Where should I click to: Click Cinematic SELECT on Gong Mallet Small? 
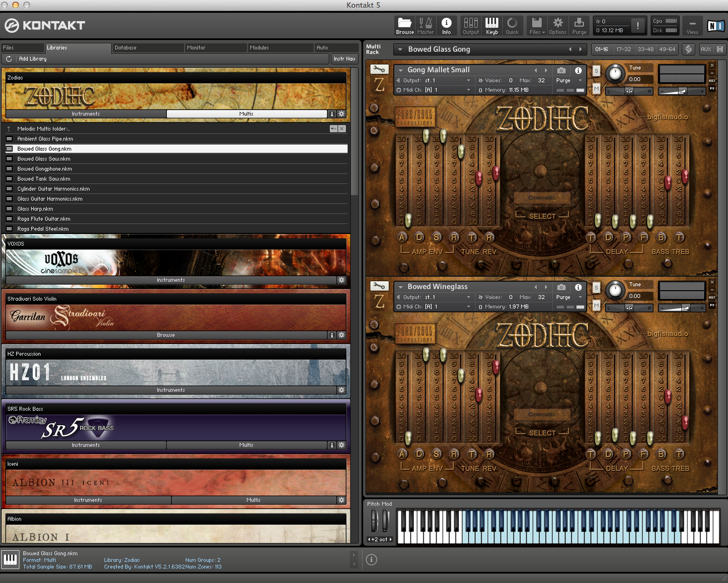click(x=542, y=216)
